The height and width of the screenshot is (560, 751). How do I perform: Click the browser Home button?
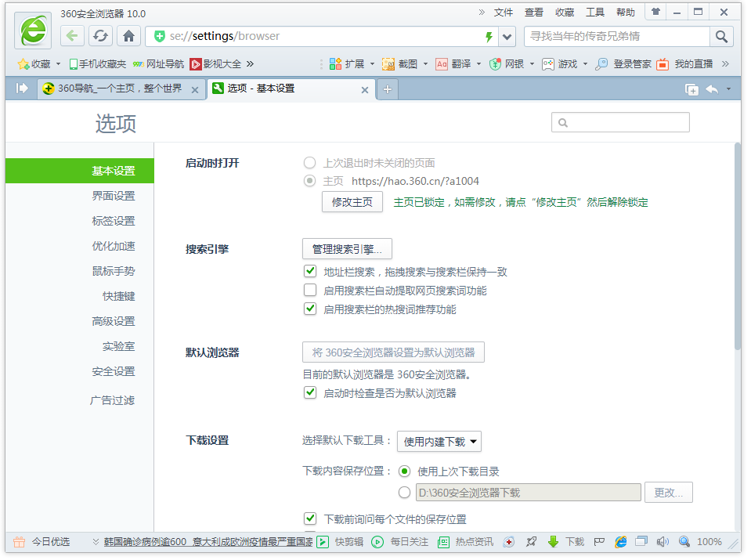click(128, 36)
